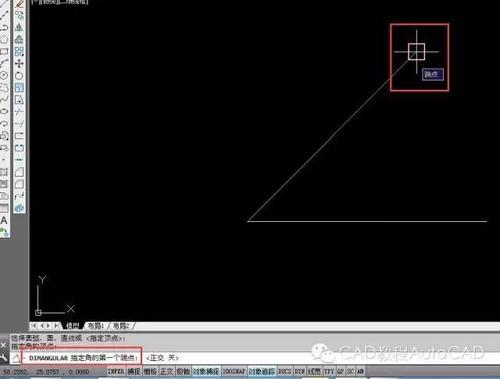
Task: Switch to the 布局2 layout tab
Action: pos(121,326)
